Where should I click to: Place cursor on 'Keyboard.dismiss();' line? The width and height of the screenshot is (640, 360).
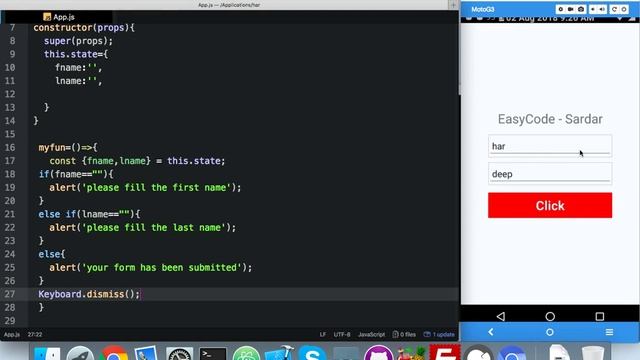pyautogui.click(x=89, y=294)
